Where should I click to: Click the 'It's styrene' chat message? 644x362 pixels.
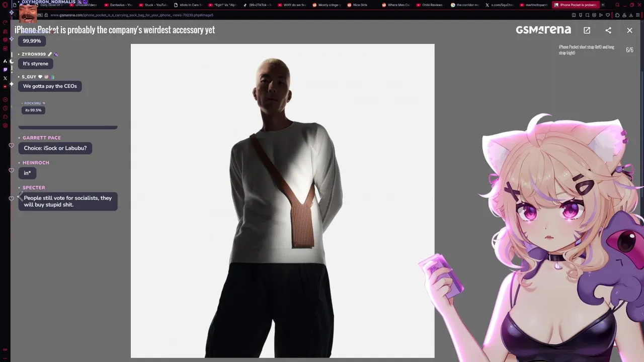click(x=36, y=63)
